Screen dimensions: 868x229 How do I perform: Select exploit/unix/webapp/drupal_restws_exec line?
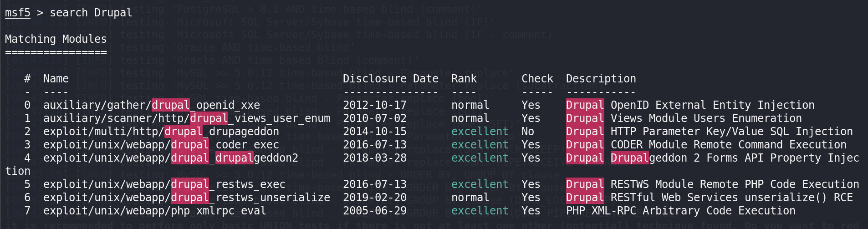click(164, 184)
